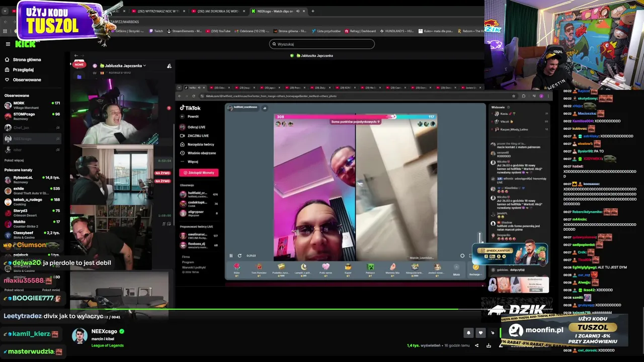Viewport: 644px width, 362px height.
Task: Click the NOWE badge in Discord panel
Action: [x=79, y=64]
